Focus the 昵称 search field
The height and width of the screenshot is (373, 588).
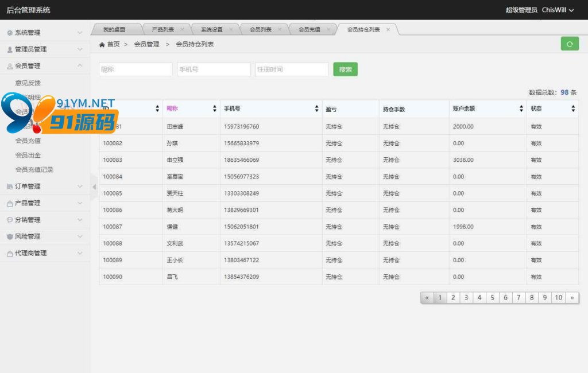(136, 69)
